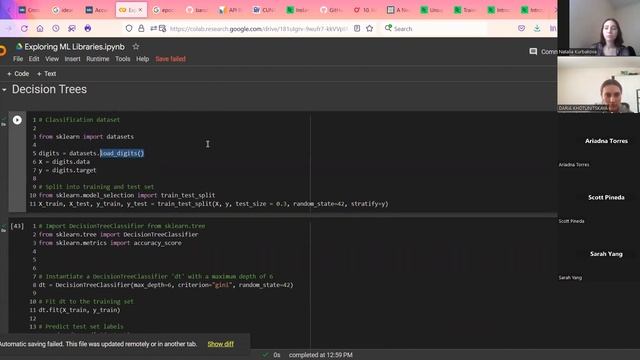This screenshot has width=640, height=360.
Task: Click the colab.research.google.com address bar
Action: [x=259, y=29]
